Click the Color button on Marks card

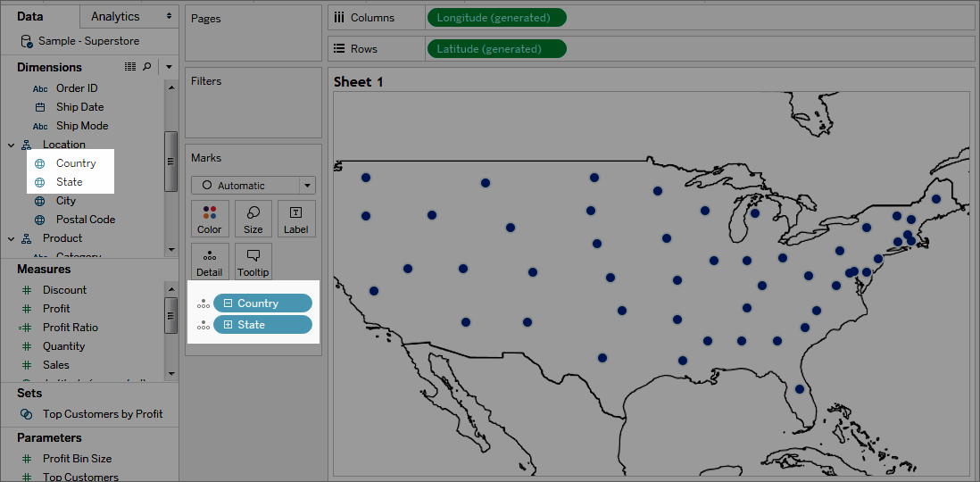[x=210, y=219]
